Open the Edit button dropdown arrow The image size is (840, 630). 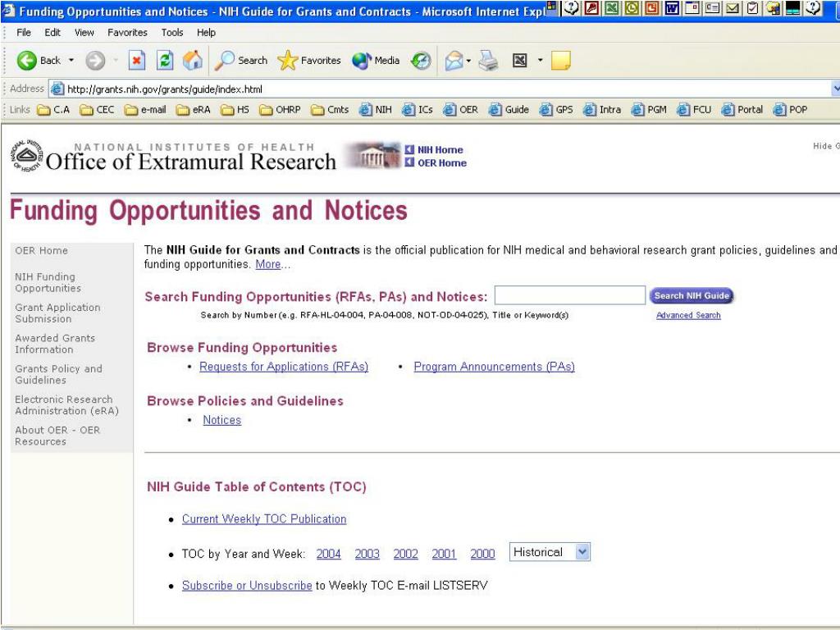(x=540, y=61)
